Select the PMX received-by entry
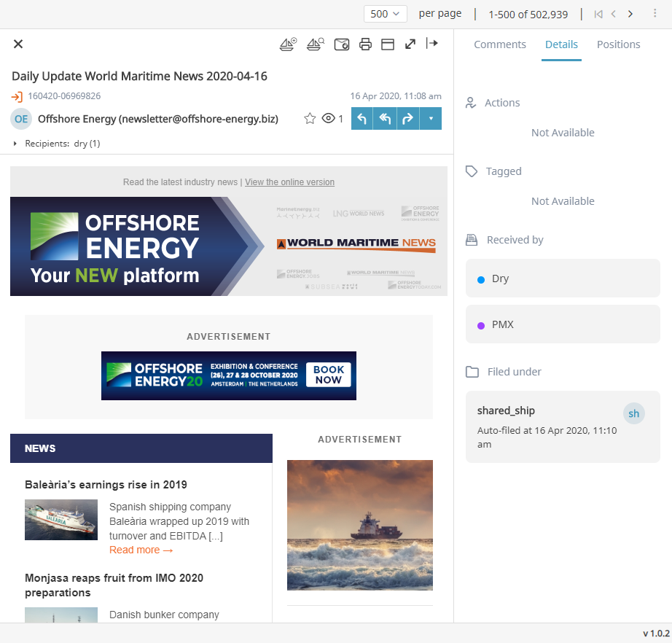Viewport: 672px width, 643px height. coord(563,324)
